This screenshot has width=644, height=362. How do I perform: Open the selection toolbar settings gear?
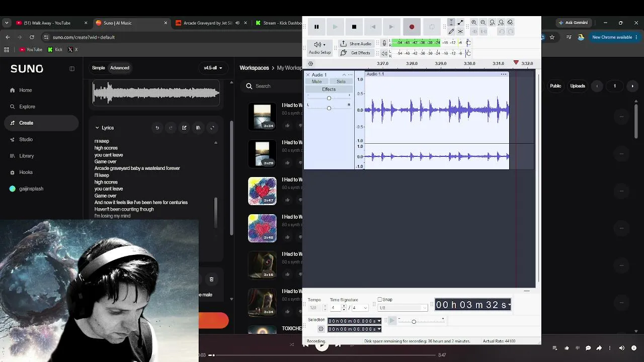pyautogui.click(x=321, y=329)
